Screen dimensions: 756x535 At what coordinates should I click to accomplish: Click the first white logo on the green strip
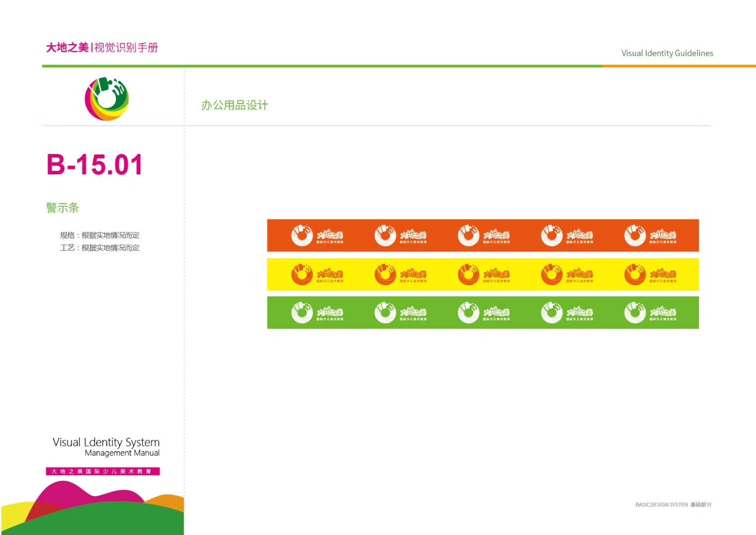[x=317, y=313]
